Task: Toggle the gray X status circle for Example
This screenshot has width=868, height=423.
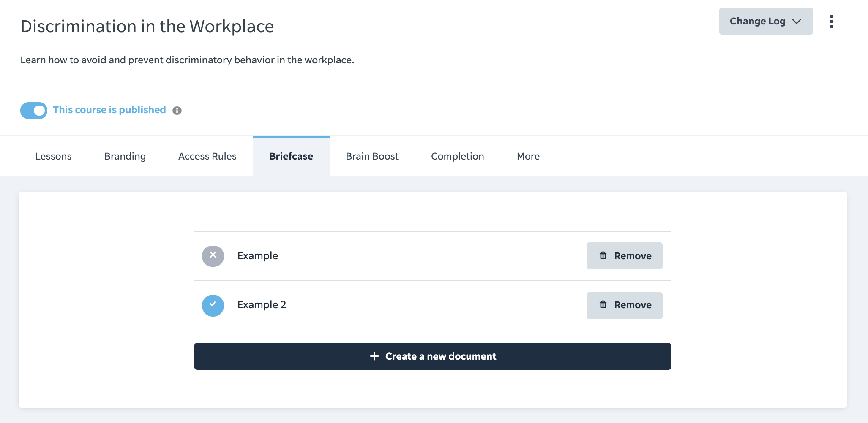Action: 213,256
